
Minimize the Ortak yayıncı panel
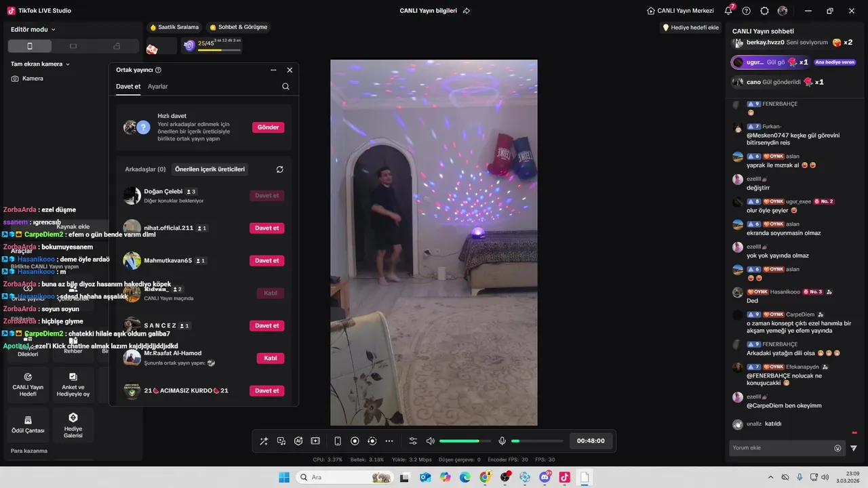coord(273,70)
